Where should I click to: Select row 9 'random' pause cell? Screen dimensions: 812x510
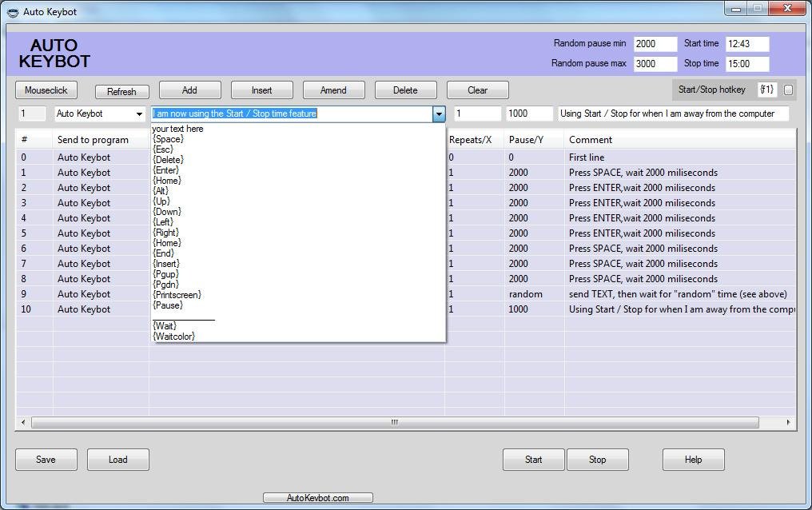[x=533, y=294]
